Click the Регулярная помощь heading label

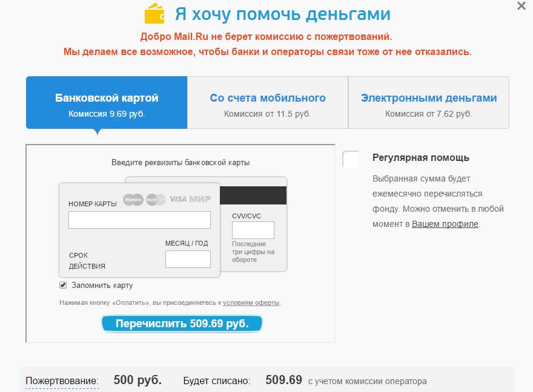coord(421,158)
